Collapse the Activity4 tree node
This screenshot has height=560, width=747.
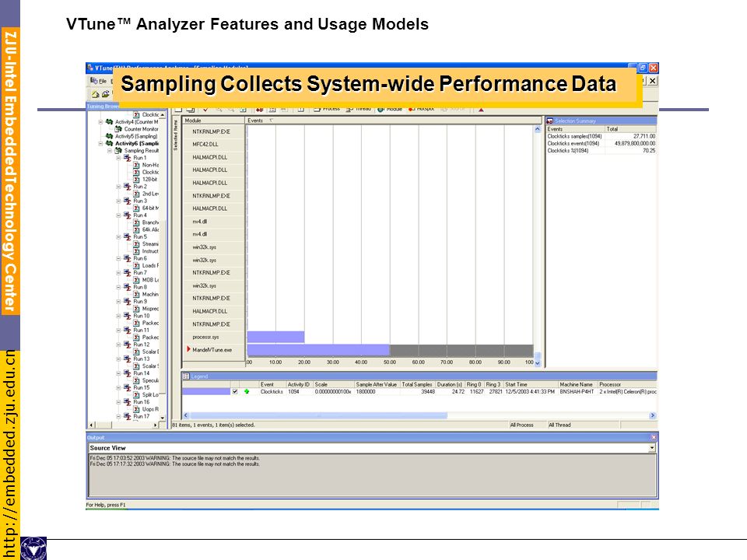click(100, 122)
